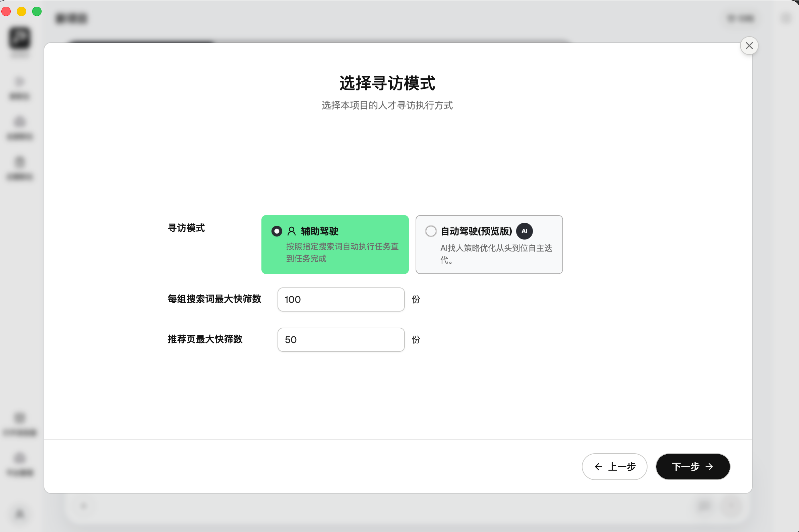This screenshot has height=532, width=799.
Task: Click the dark app logo in sidebar
Action: pos(20,38)
